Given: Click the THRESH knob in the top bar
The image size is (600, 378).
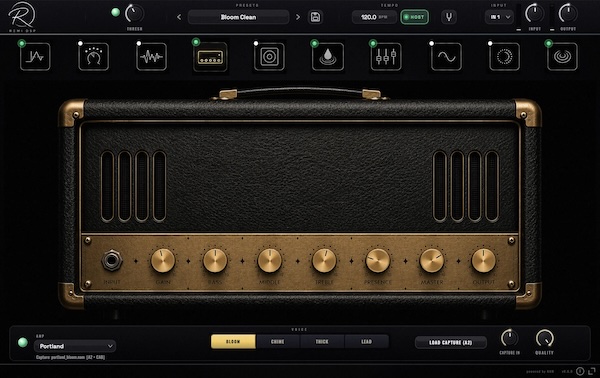Looking at the screenshot, I should pos(134,14).
